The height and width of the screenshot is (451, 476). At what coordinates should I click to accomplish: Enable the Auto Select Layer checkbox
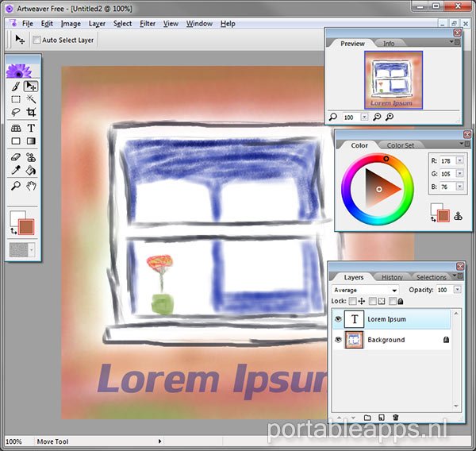(36, 40)
